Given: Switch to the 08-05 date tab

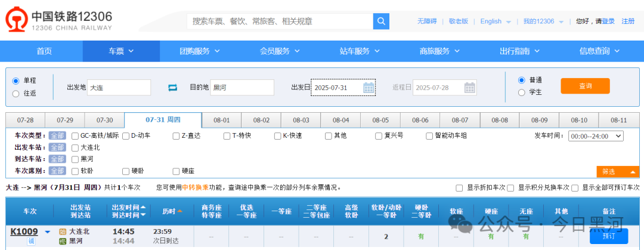Looking at the screenshot, I should point(380,121).
